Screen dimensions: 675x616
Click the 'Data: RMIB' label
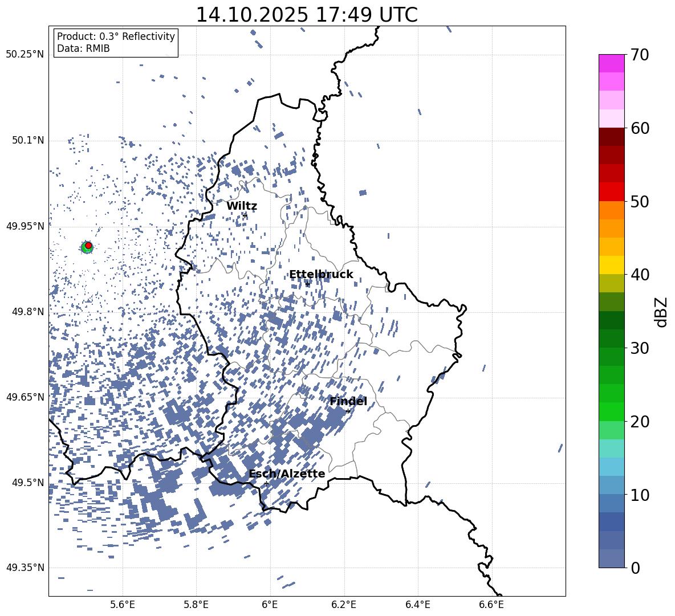point(83,48)
